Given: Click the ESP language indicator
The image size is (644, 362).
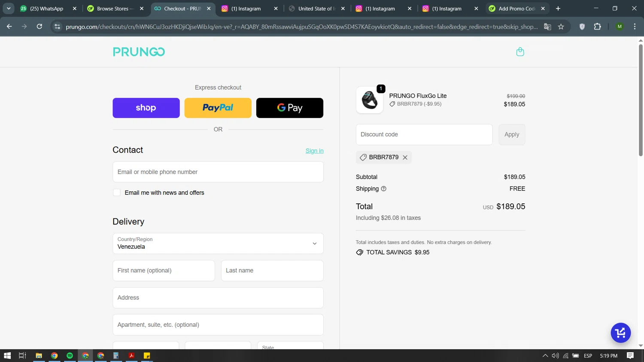Looking at the screenshot, I should point(588,356).
